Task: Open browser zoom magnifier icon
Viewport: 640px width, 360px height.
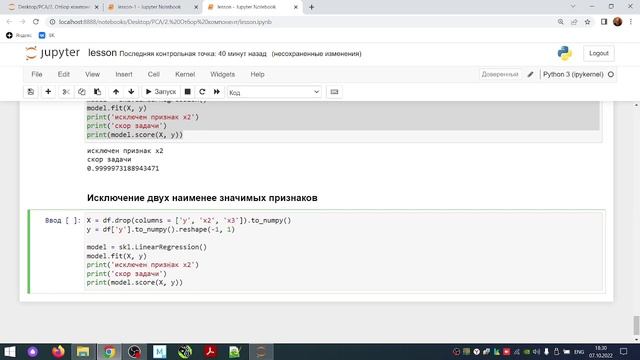Action: pos(560,22)
